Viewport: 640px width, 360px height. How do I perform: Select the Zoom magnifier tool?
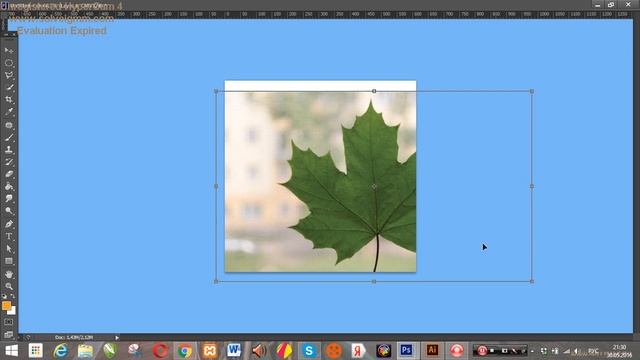(x=9, y=286)
